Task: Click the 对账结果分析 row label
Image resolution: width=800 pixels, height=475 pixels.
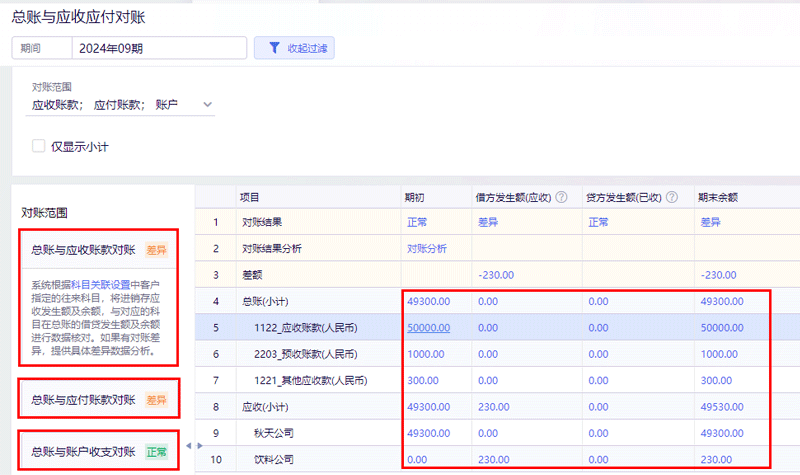Action: tap(271, 248)
